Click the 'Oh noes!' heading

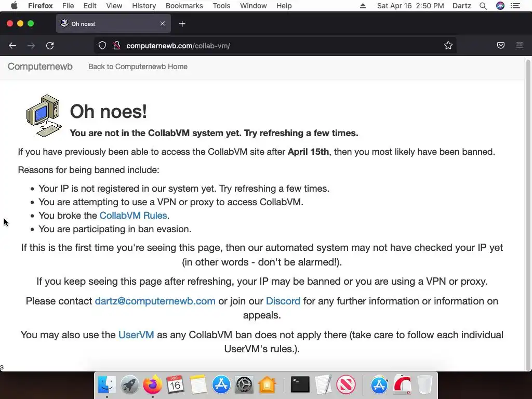108,111
